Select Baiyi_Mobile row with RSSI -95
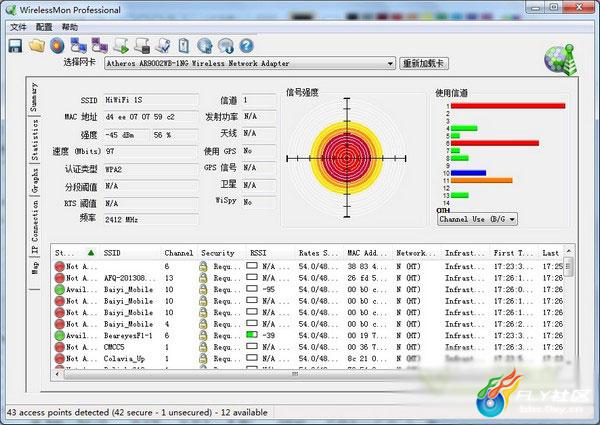 (309, 290)
